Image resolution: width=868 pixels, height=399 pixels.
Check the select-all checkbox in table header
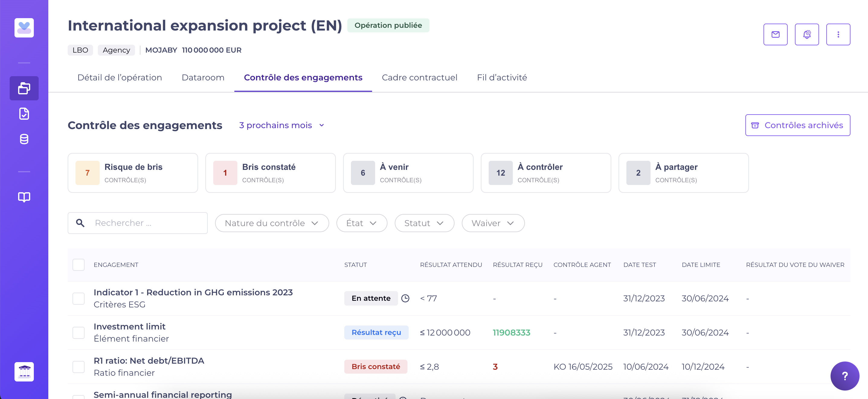[79, 265]
